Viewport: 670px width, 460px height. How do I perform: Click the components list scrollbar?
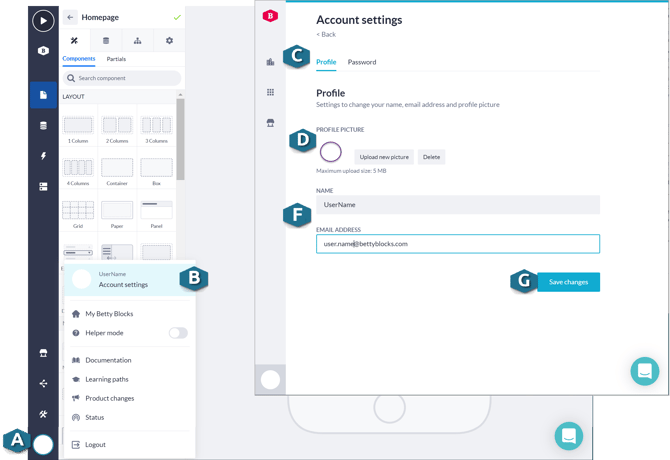[x=180, y=139]
